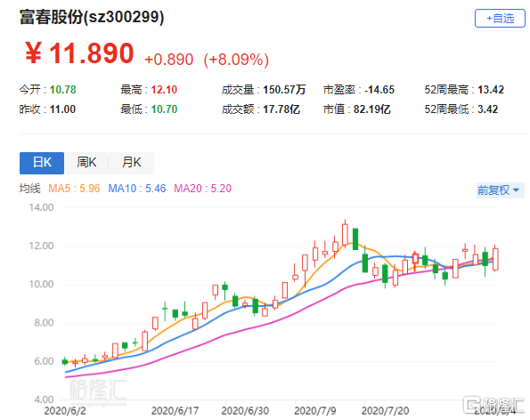
Task: Click the MA20 : 5.20 indicator label
Action: 202,189
